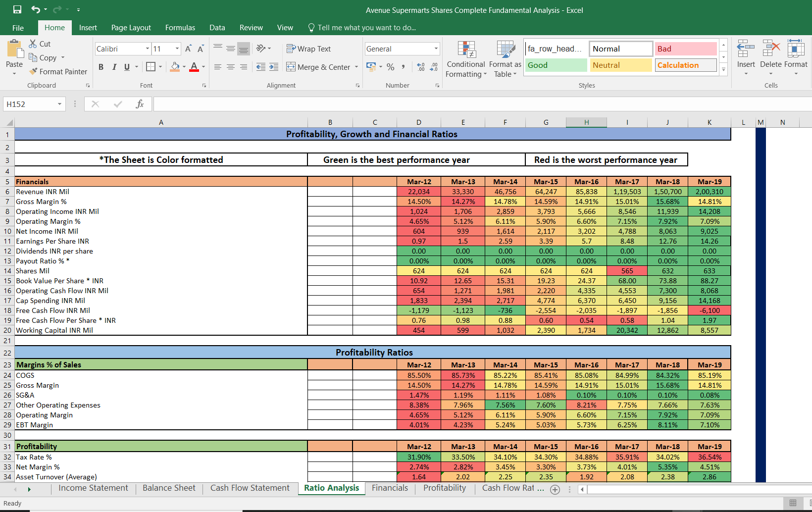Click the Copy icon
The image size is (812, 512).
coord(33,57)
